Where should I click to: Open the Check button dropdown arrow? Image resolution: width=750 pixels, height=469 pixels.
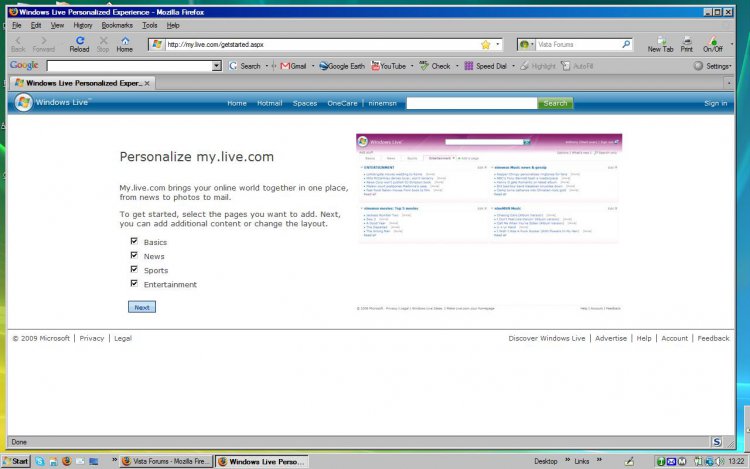tap(457, 66)
